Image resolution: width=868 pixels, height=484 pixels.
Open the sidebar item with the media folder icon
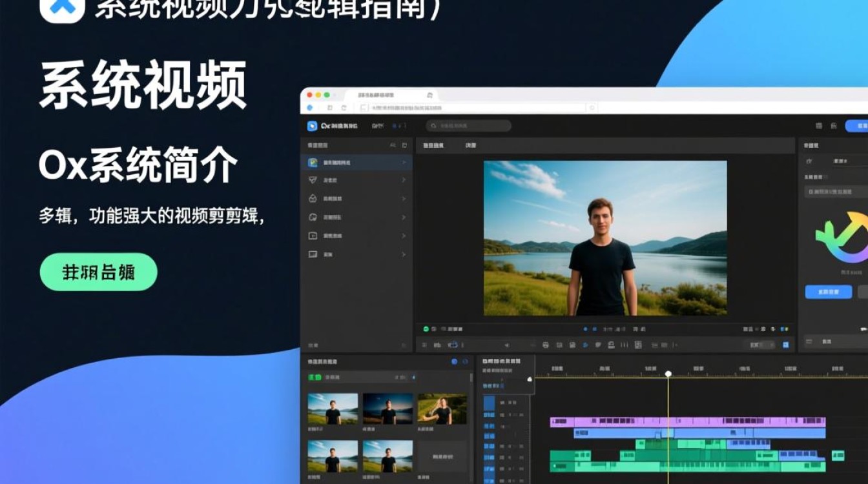tap(356, 236)
